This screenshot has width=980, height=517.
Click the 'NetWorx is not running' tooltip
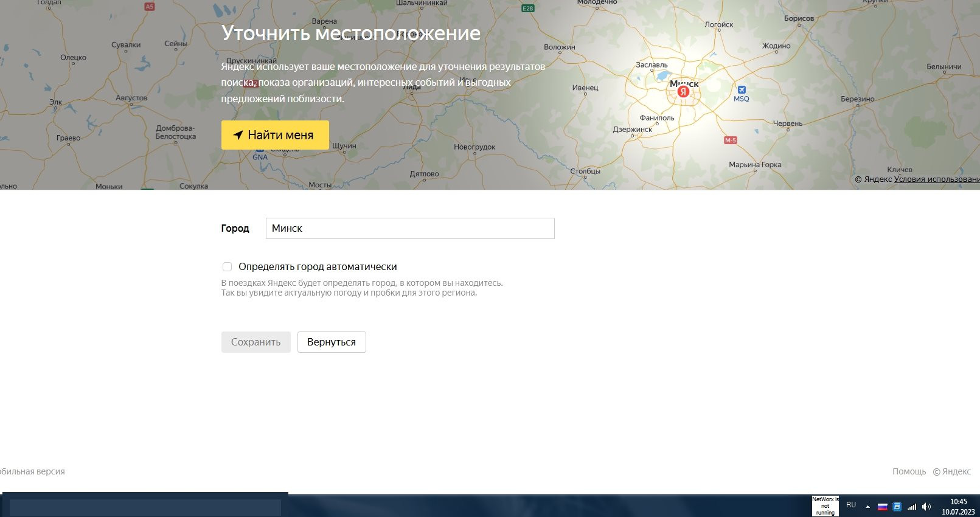pyautogui.click(x=825, y=506)
